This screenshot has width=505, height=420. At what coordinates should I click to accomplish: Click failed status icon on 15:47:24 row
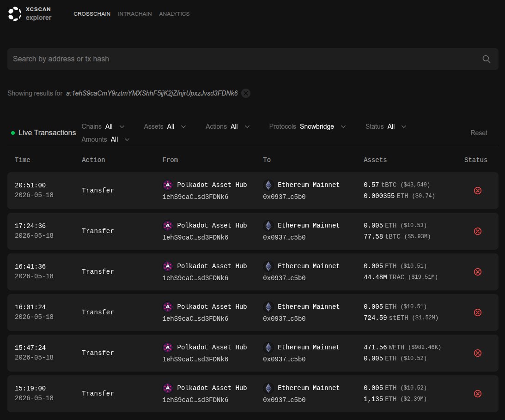pyautogui.click(x=478, y=353)
